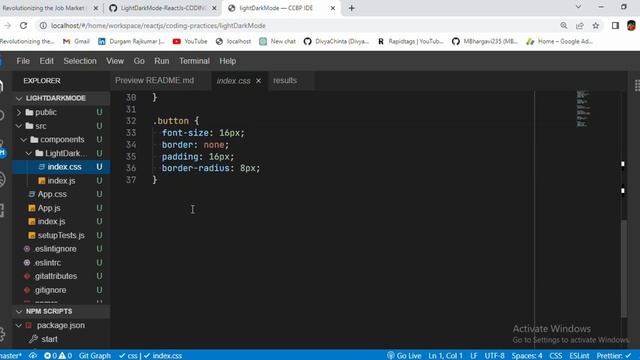Viewport: 640px width, 360px height.
Task: Open Home – Google Ad bookmark
Action: 559,41
